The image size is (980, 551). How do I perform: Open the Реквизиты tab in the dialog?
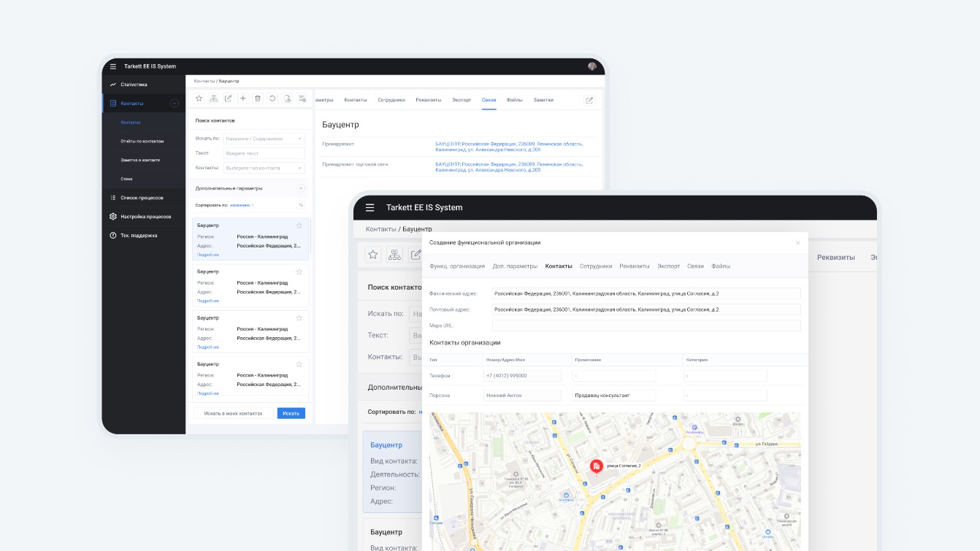[635, 266]
